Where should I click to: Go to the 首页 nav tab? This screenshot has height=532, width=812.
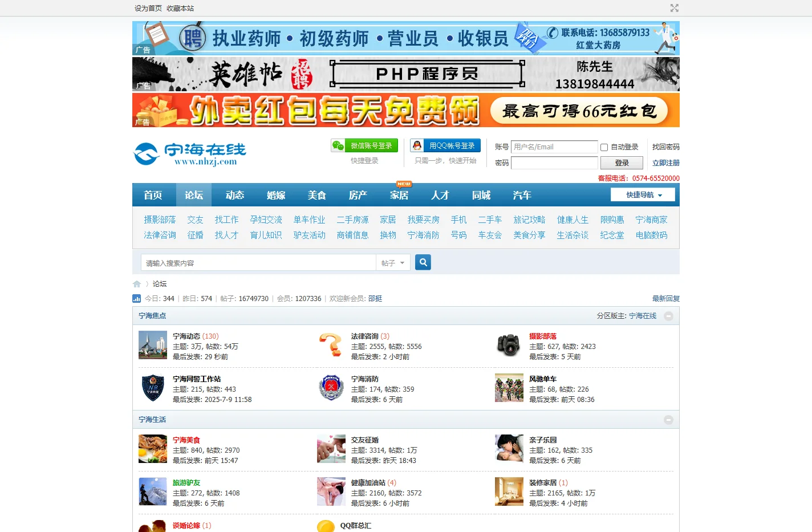[x=153, y=195]
